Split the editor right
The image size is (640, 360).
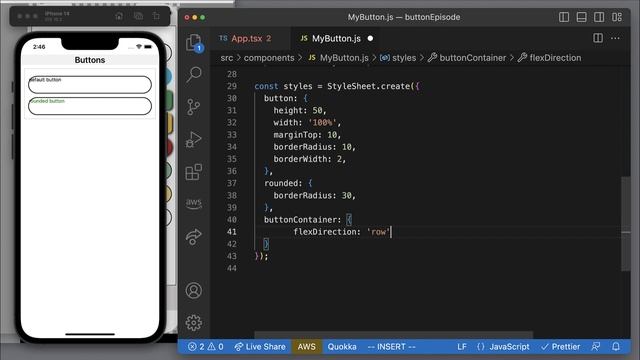click(598, 38)
